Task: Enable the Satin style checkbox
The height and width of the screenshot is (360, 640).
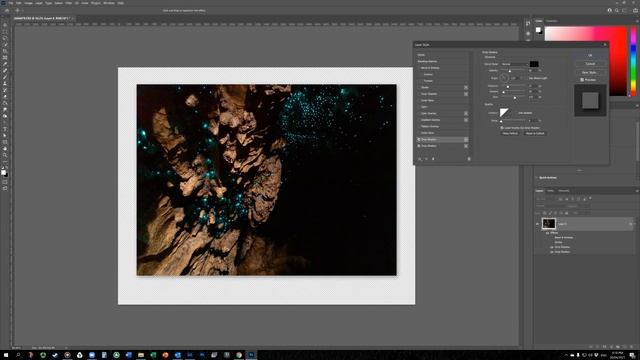Action: (419, 107)
